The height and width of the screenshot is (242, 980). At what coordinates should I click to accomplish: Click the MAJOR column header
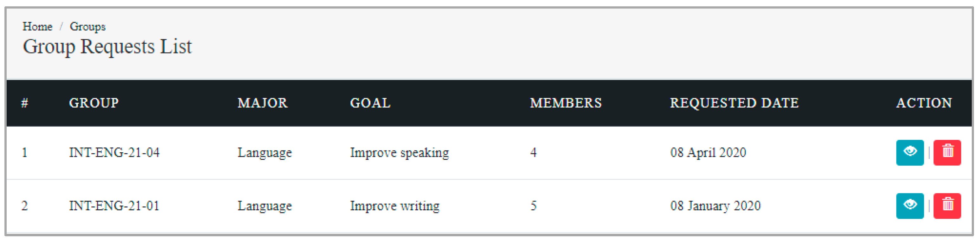point(263,103)
